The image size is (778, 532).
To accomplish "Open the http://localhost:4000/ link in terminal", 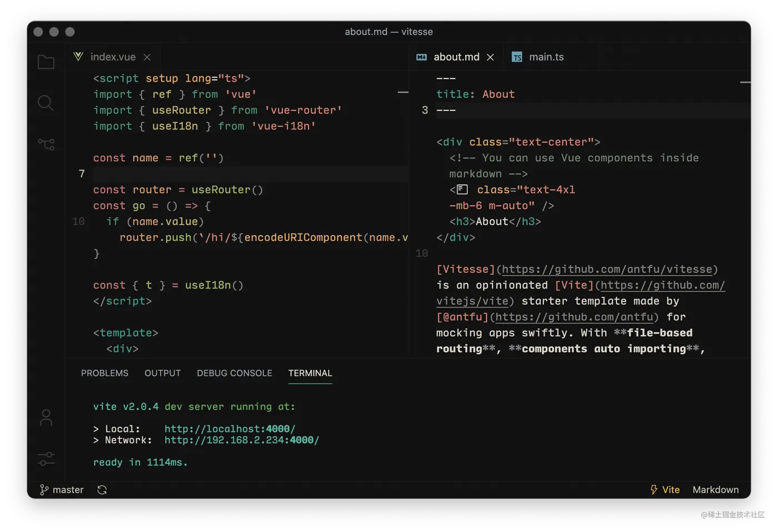I will 230,429.
